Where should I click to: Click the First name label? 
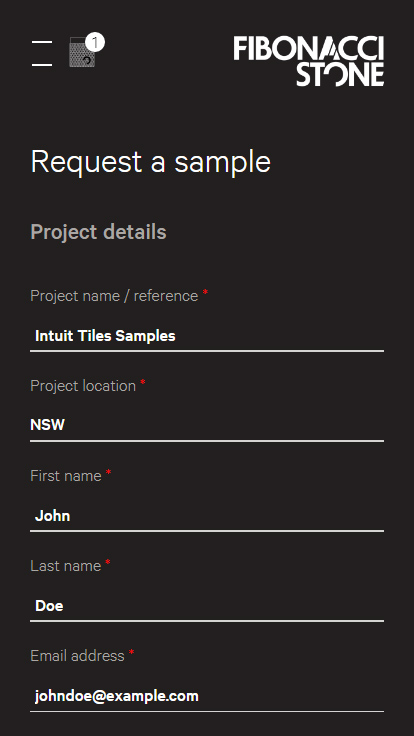66,476
